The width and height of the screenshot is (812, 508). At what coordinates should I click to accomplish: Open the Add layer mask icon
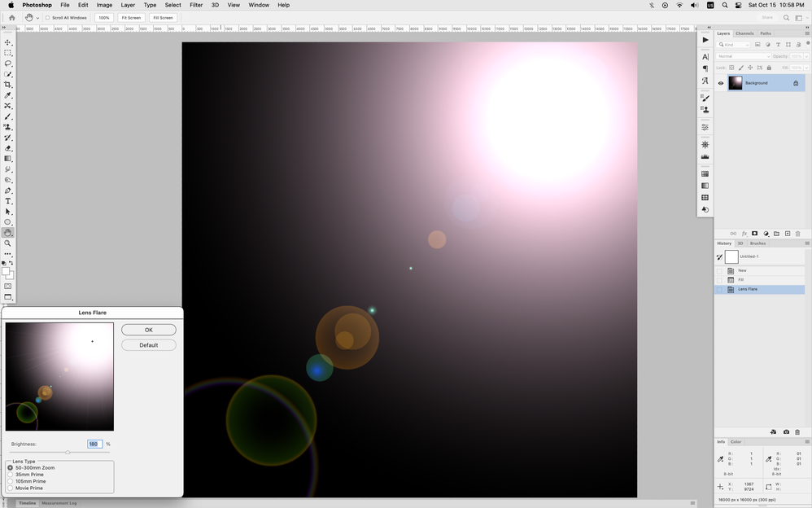755,234
